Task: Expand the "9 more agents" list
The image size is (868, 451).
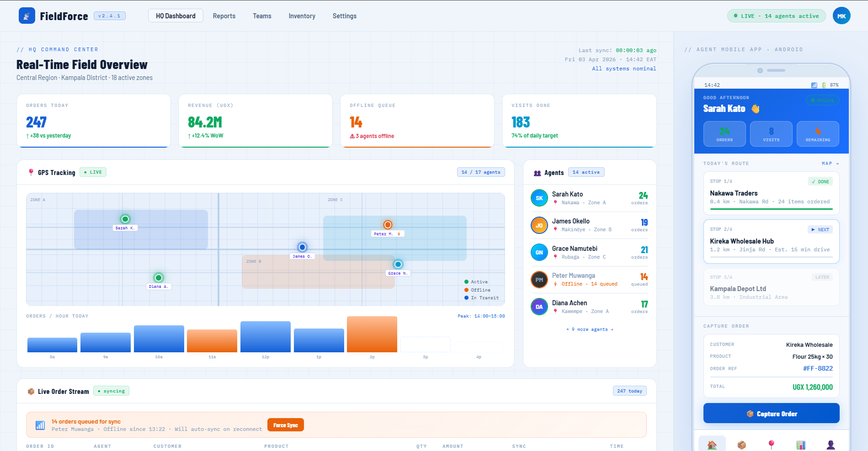Action: pos(590,329)
